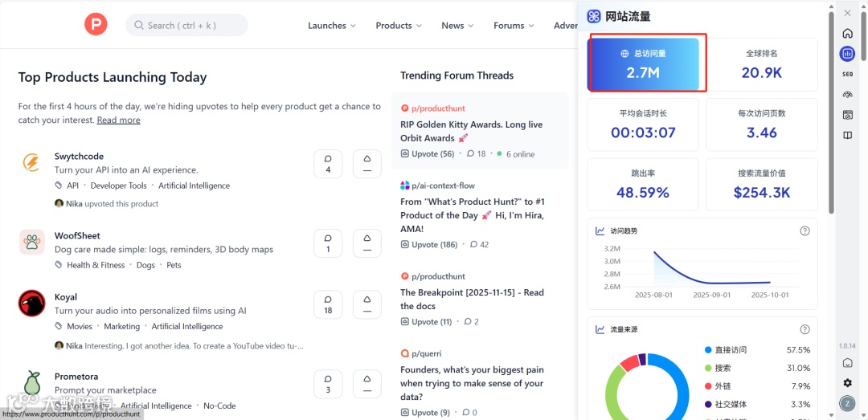Viewport: 868px width, 420px height.
Task: Open the API tag under Swytchcode
Action: pos(72,186)
